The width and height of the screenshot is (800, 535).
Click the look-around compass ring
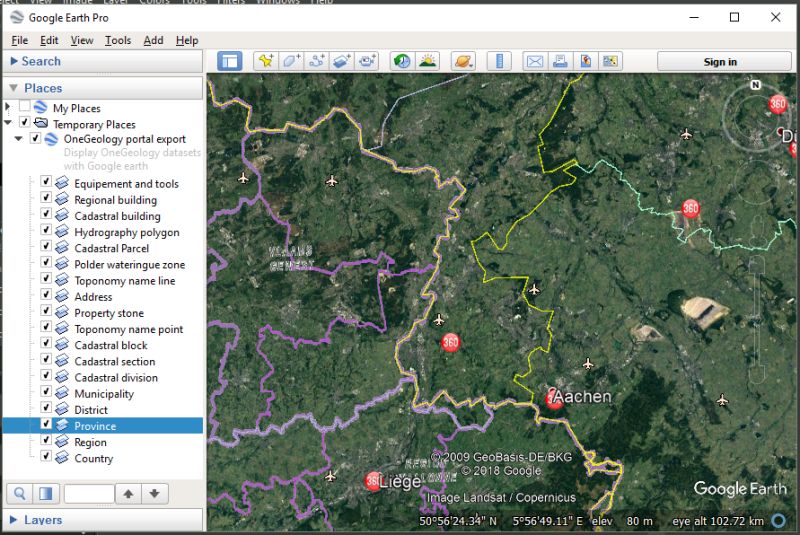click(x=757, y=117)
